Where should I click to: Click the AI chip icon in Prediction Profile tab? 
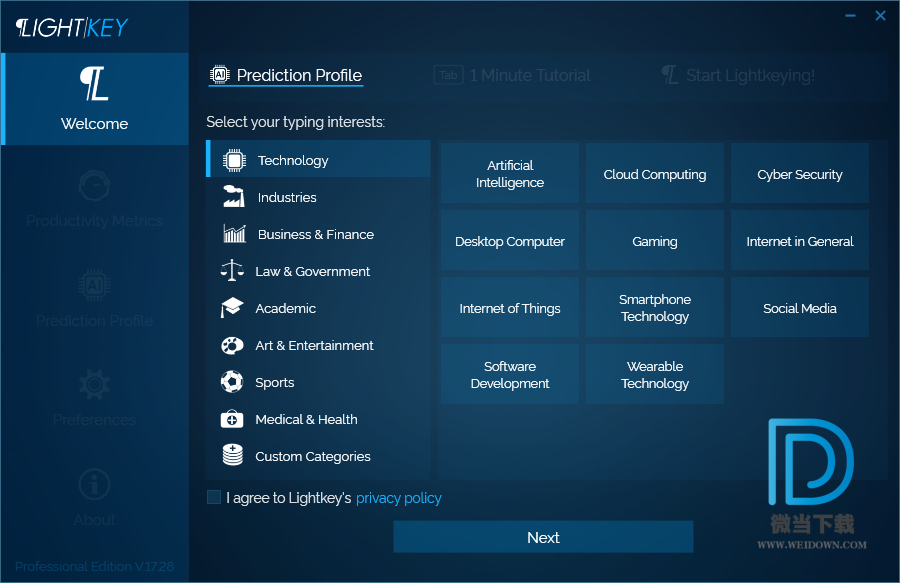pyautogui.click(x=219, y=75)
